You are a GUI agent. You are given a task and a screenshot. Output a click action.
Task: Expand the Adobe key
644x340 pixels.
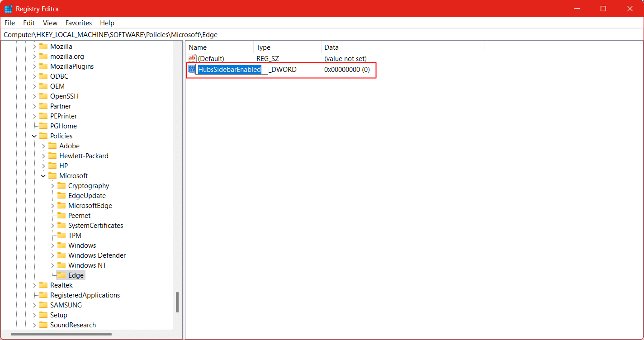(x=43, y=146)
